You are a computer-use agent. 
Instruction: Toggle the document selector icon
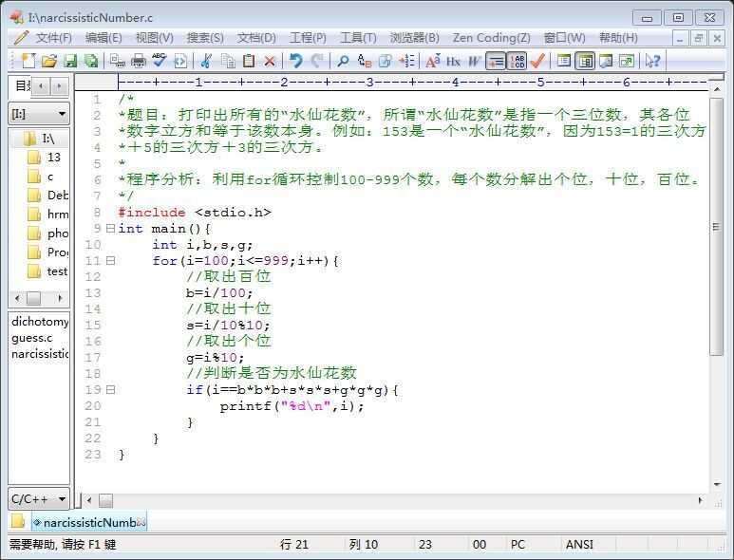pyautogui.click(x=564, y=61)
